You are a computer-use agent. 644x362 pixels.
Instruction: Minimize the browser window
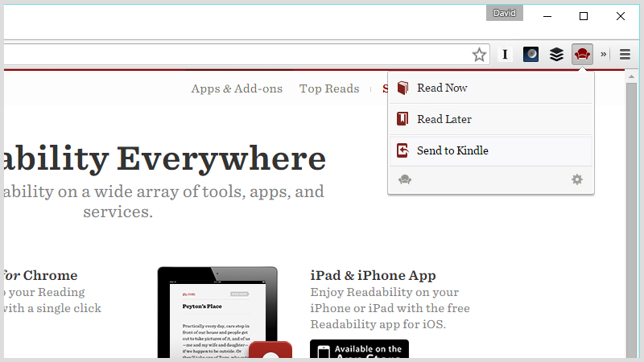pyautogui.click(x=547, y=16)
